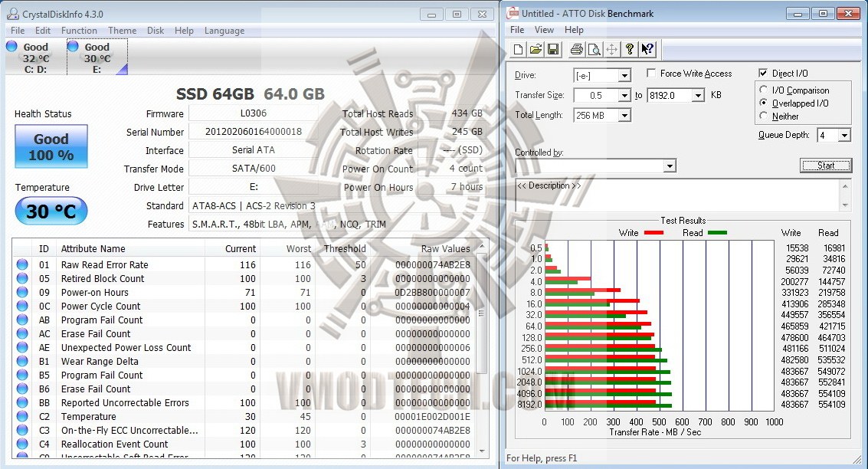Click inside the Description text area
868x469 pixels.
(x=678, y=195)
